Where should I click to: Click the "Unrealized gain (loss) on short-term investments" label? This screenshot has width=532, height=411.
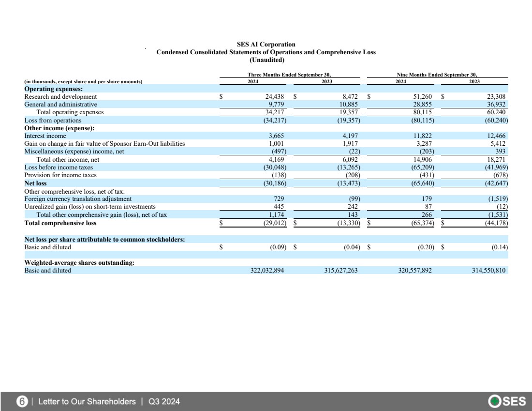89,207
